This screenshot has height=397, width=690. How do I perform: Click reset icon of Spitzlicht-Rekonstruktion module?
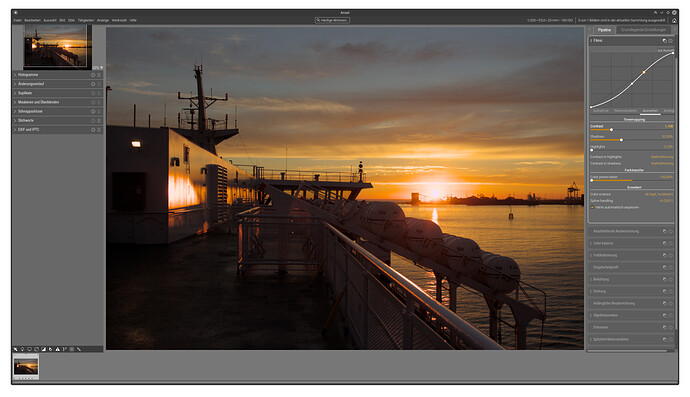(x=671, y=339)
